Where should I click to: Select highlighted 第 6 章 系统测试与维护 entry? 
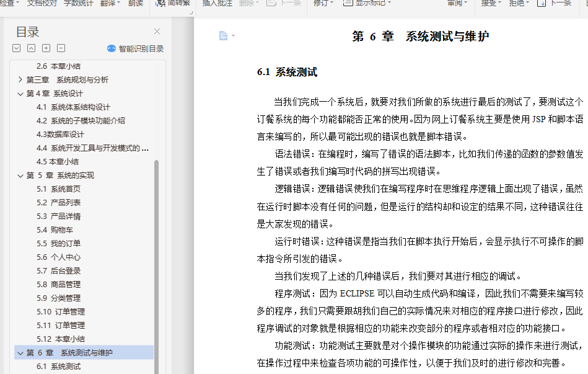pos(84,352)
